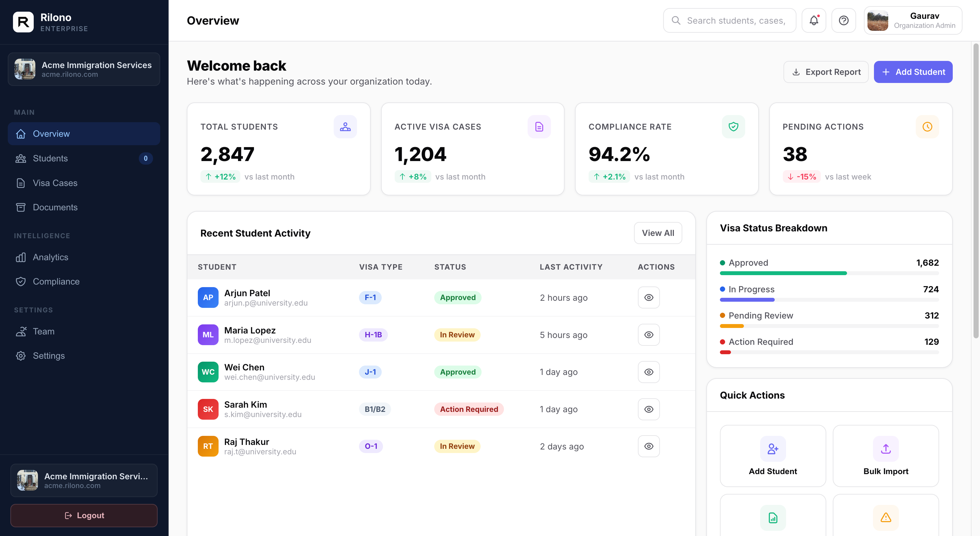Click the RT avatar for Raj Thakur

(x=208, y=446)
